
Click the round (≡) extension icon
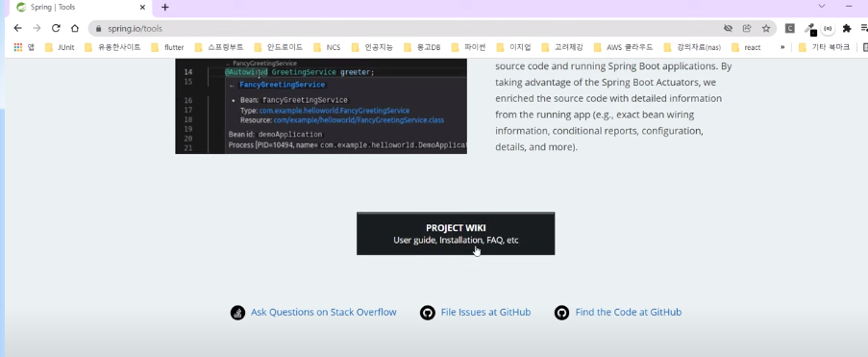pyautogui.click(x=828, y=28)
